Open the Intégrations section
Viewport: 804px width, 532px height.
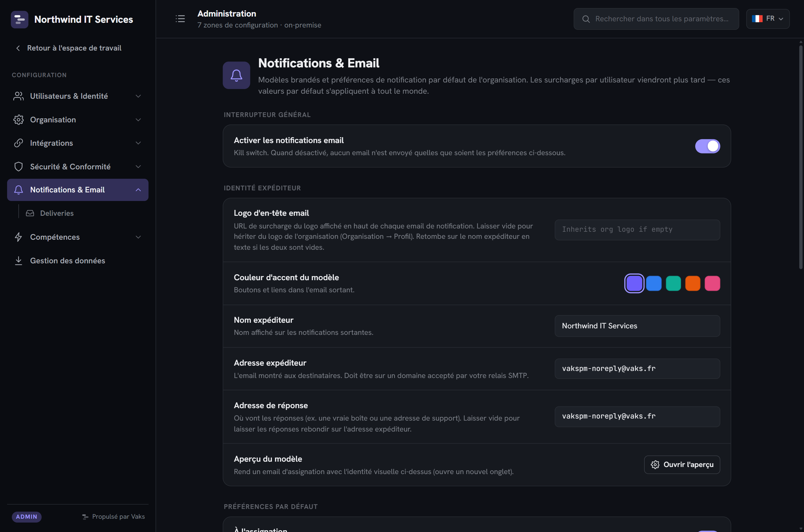click(78, 143)
